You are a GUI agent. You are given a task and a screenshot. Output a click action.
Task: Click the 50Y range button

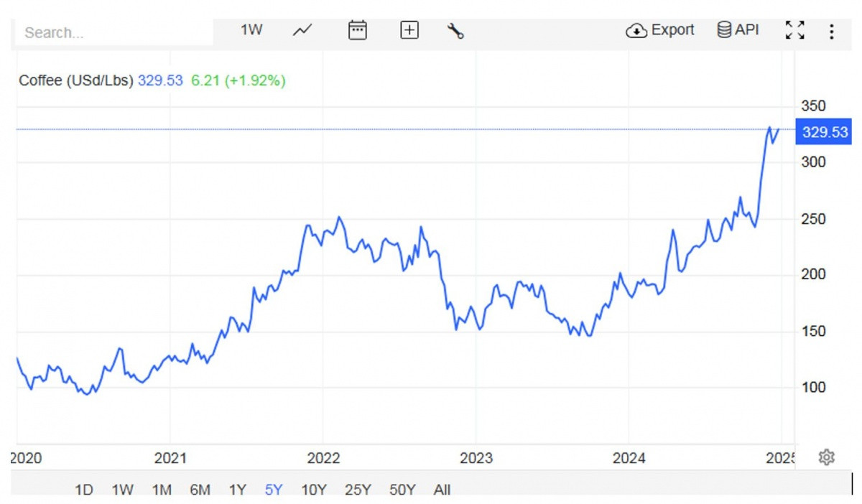click(403, 490)
